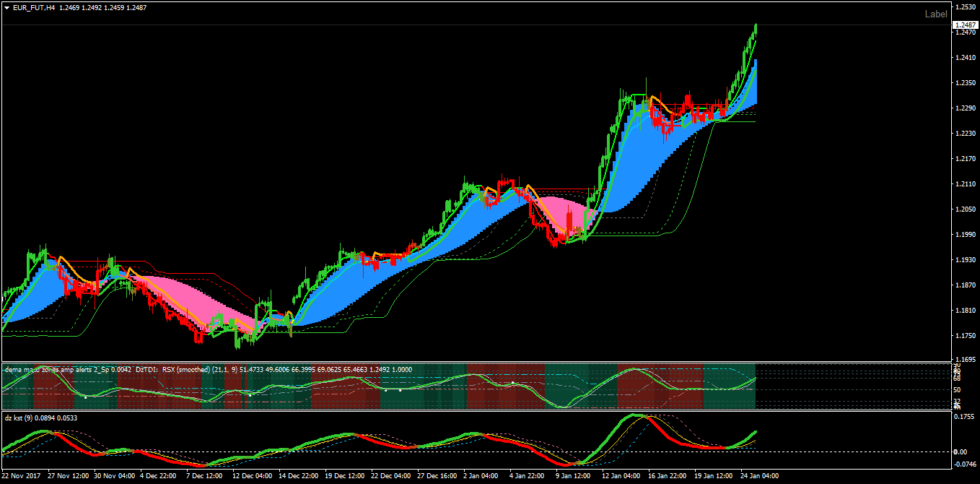Click 1.2530 on the price scale
This screenshot has height=484, width=980.
coord(966,7)
